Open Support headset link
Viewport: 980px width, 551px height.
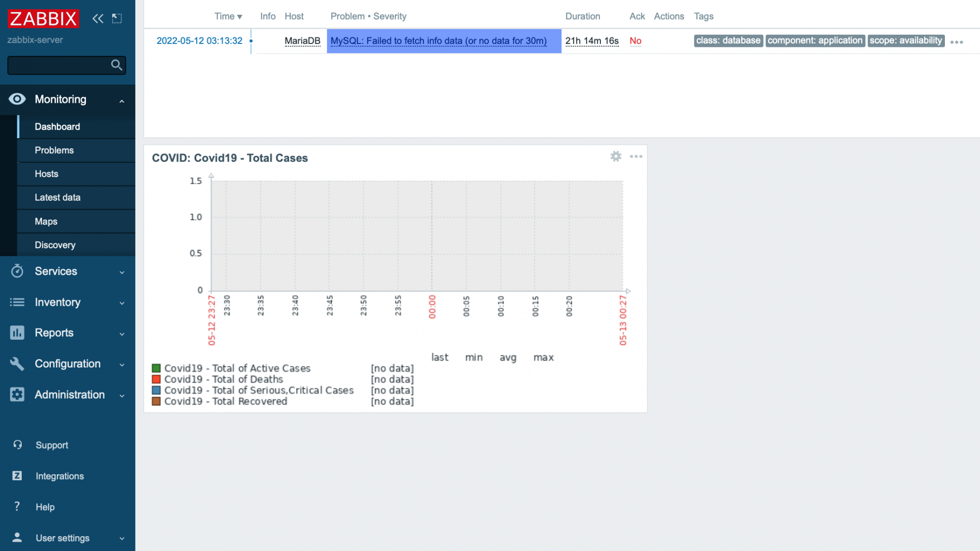click(51, 445)
